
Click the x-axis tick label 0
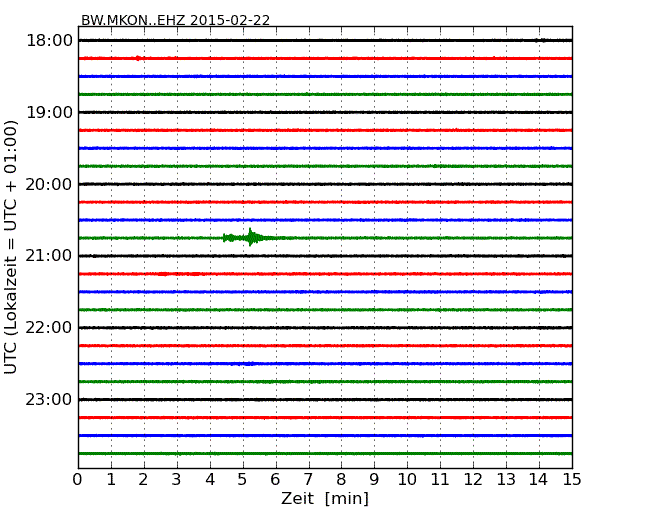tap(78, 480)
